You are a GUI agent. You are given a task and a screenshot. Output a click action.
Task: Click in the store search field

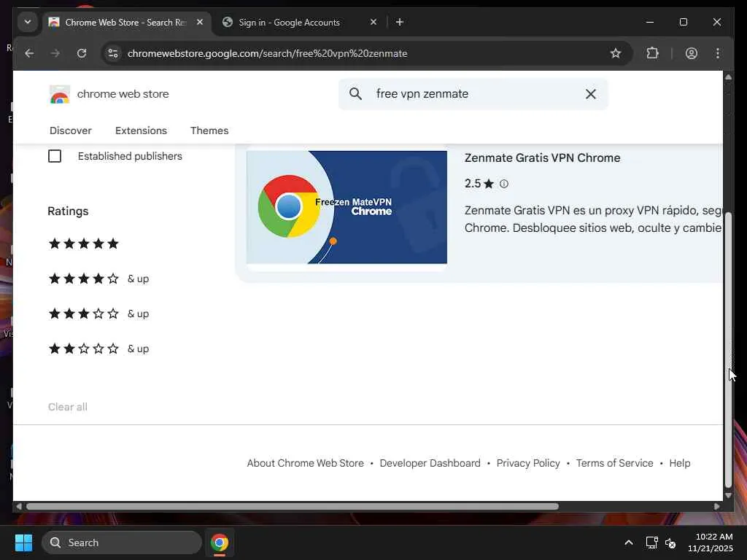[x=473, y=94]
